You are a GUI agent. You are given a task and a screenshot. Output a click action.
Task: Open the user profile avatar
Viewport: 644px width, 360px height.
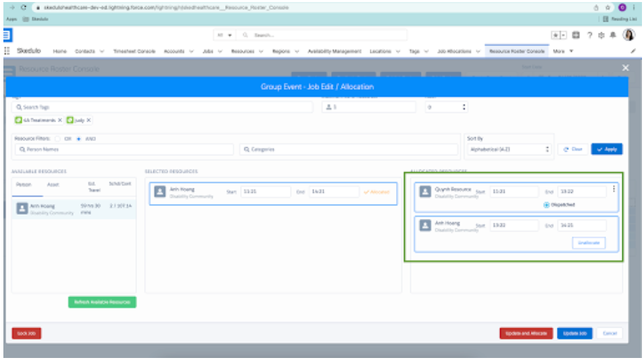628,35
